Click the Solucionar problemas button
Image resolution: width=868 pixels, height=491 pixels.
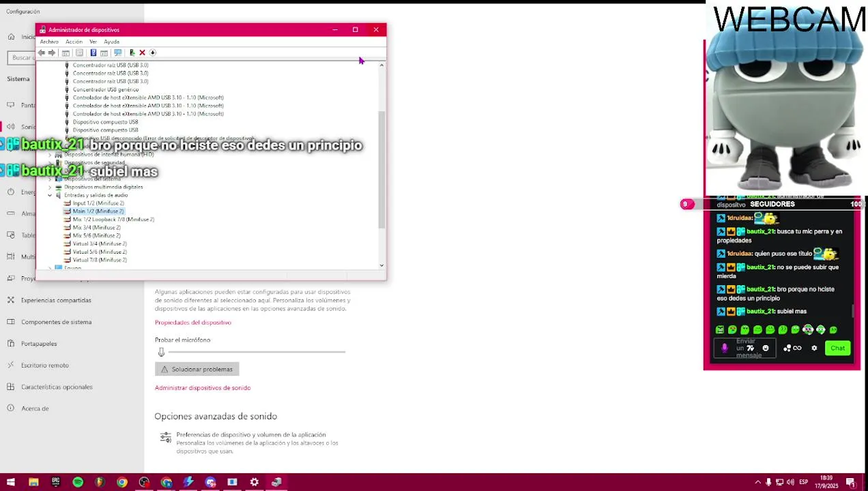click(x=197, y=369)
